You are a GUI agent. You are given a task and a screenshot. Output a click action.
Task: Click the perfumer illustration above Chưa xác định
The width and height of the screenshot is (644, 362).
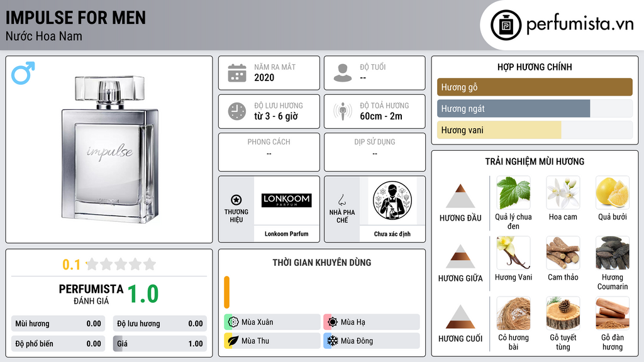point(392,200)
